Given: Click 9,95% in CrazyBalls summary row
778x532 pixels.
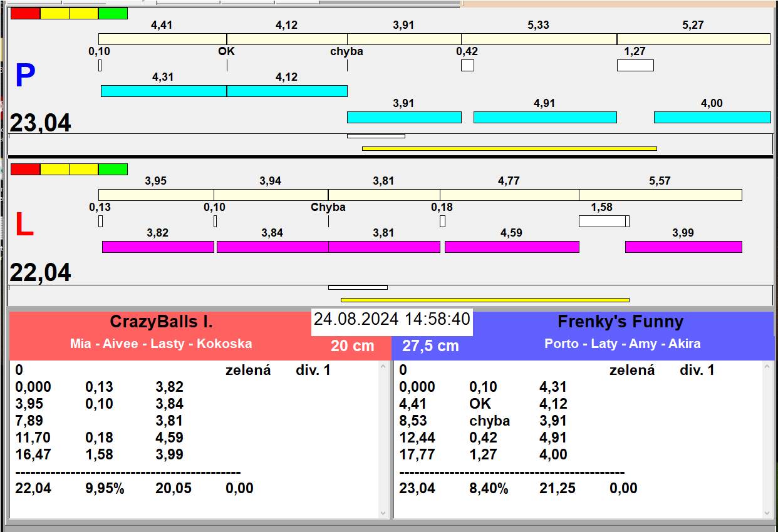Looking at the screenshot, I should point(105,488).
